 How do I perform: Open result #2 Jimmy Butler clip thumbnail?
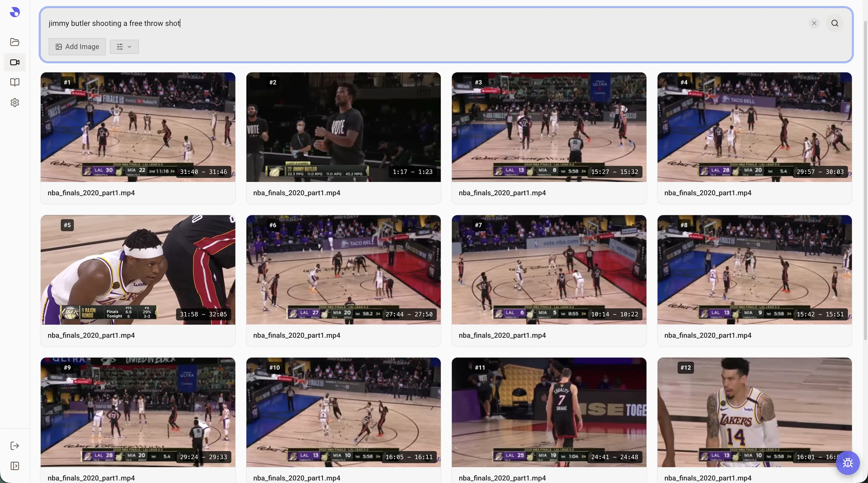tap(343, 127)
